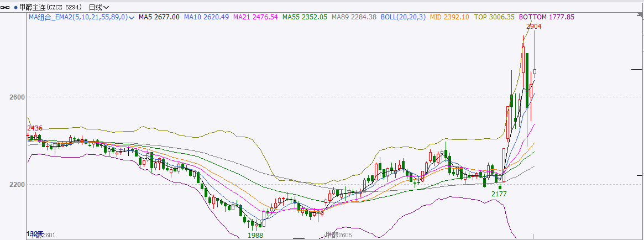The height and width of the screenshot is (240, 644).
Task: Click the 甲醇2605 contract label on time axis
Action: (x=338, y=235)
